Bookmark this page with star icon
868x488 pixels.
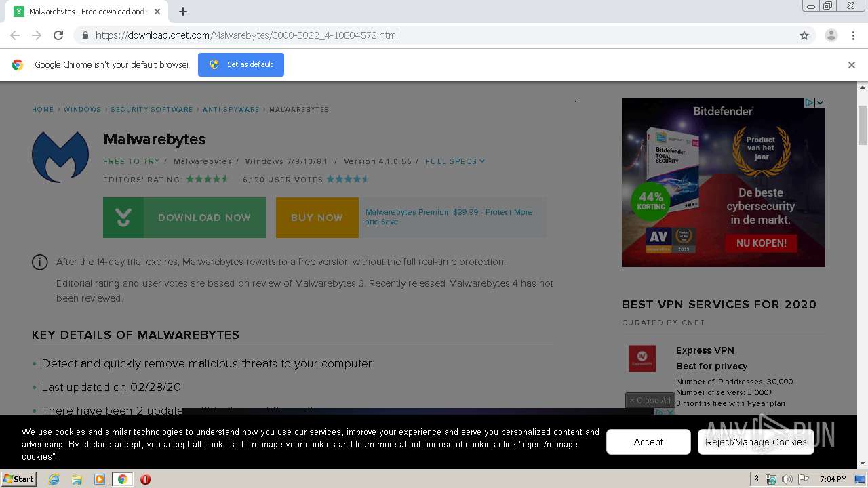(804, 35)
